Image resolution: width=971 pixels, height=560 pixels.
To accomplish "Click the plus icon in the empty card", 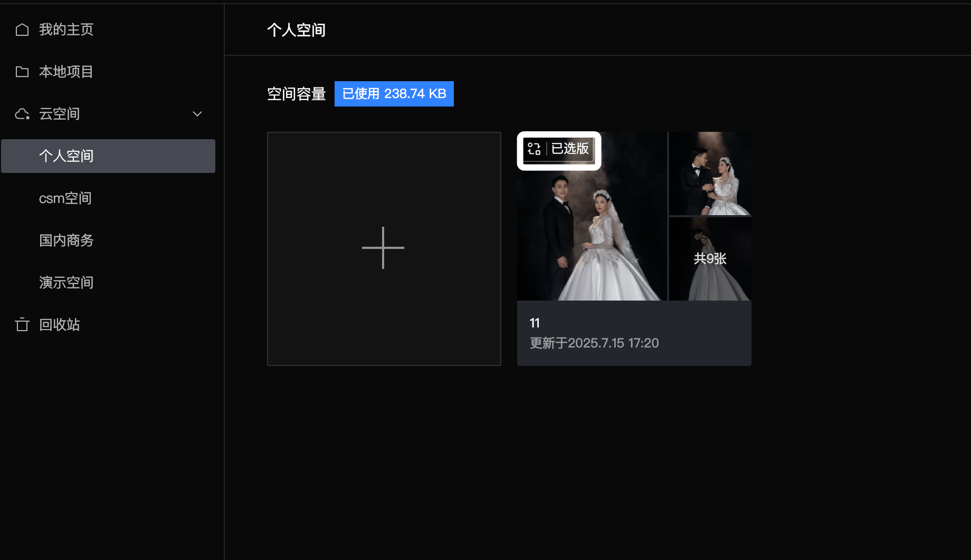I will [383, 248].
